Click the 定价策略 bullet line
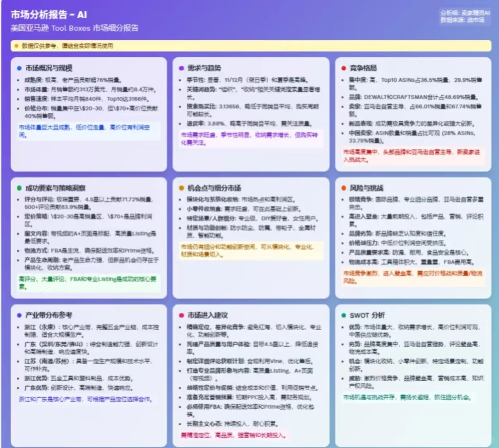This screenshot has height=448, width=499. pos(88,220)
